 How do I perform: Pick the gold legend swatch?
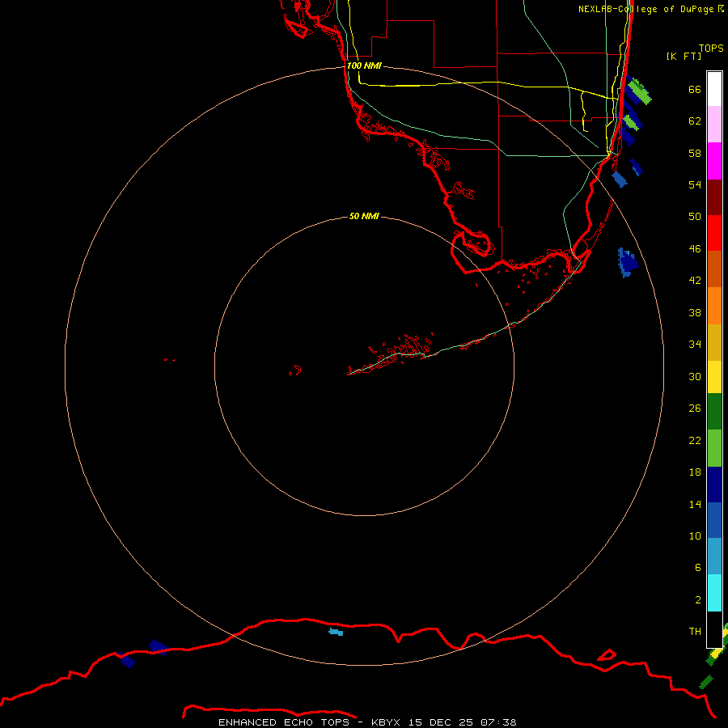tap(714, 342)
